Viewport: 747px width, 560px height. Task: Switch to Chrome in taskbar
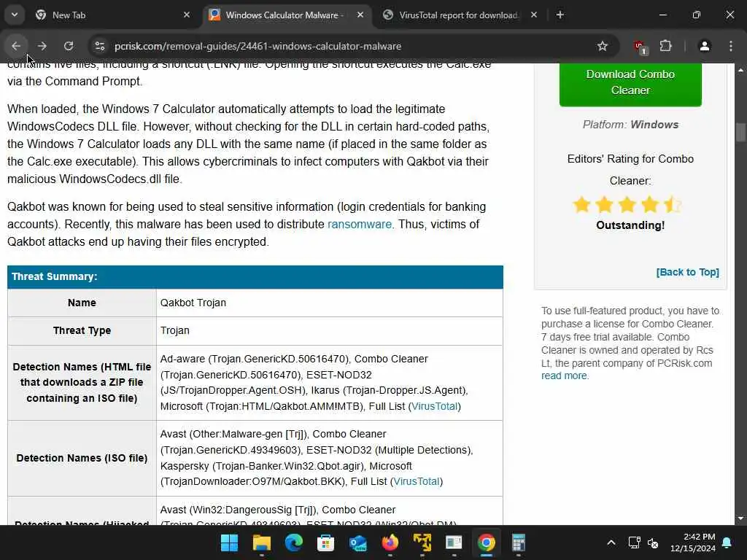pos(487,542)
